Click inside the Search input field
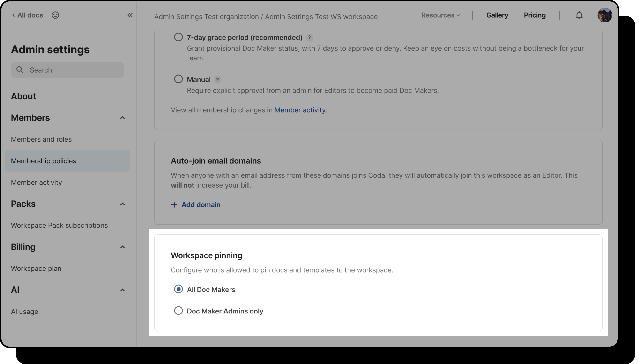Image resolution: width=639 pixels, height=364 pixels. point(75,70)
